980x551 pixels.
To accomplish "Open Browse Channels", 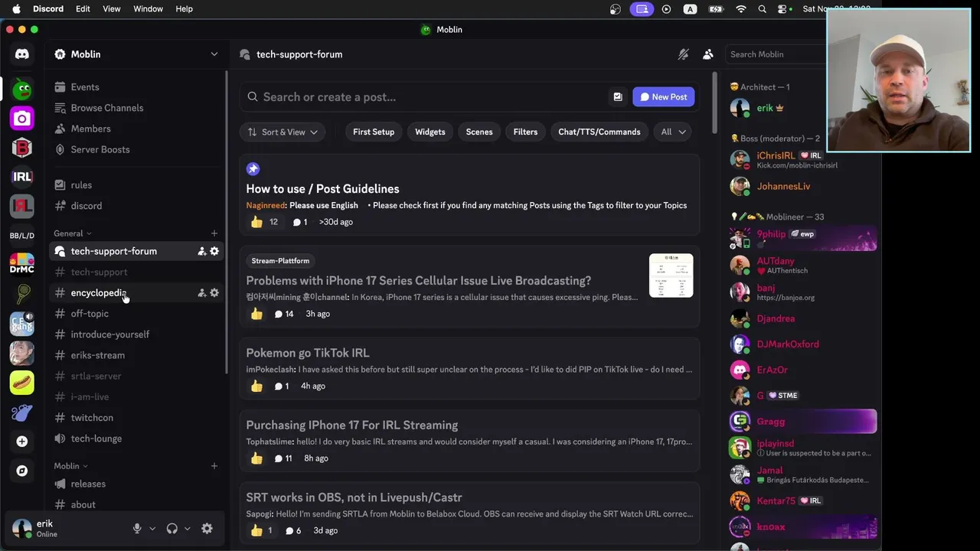I will [136, 108].
